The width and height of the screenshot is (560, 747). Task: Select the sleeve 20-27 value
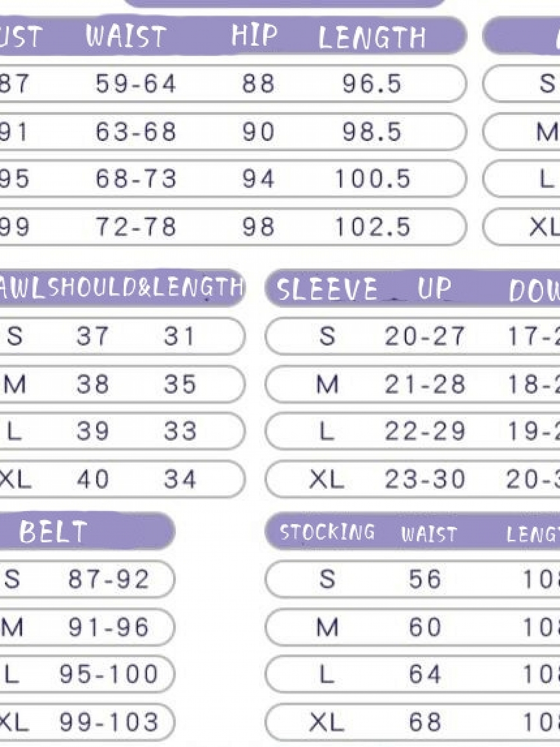point(425,336)
